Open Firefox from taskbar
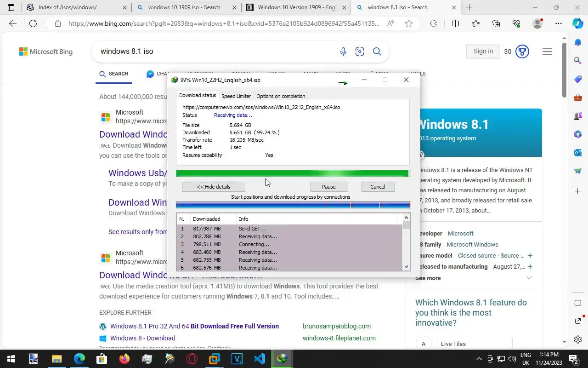This screenshot has width=588, height=368. [x=124, y=359]
